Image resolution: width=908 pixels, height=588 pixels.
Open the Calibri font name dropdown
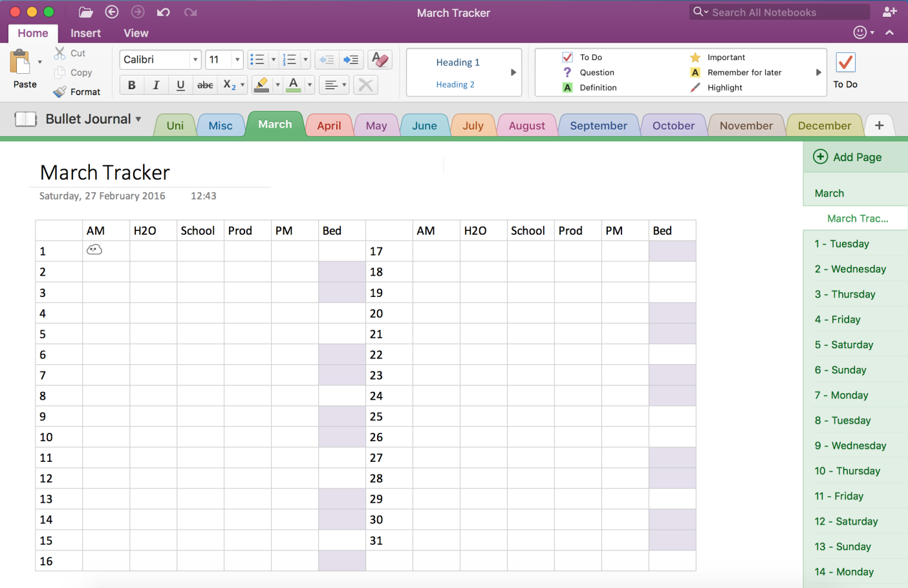pyautogui.click(x=195, y=60)
